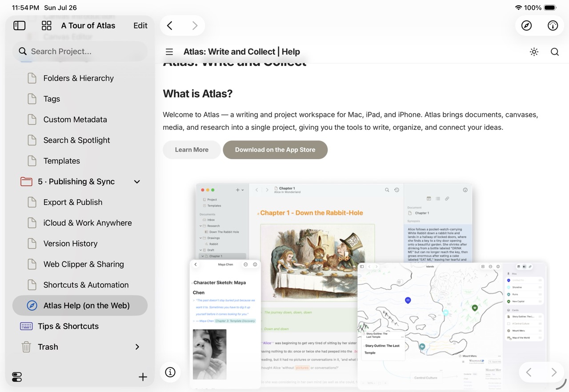Open the Search & Spotlight document
Image resolution: width=569 pixels, height=392 pixels.
click(x=80, y=140)
